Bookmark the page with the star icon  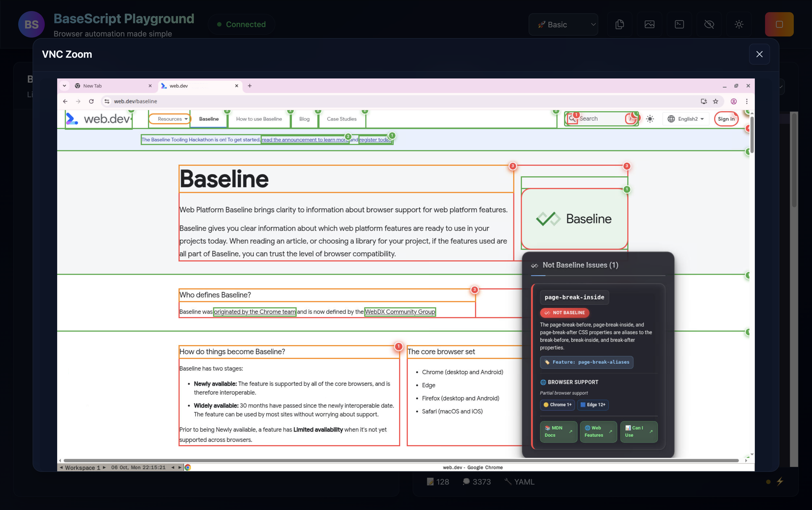coord(715,101)
